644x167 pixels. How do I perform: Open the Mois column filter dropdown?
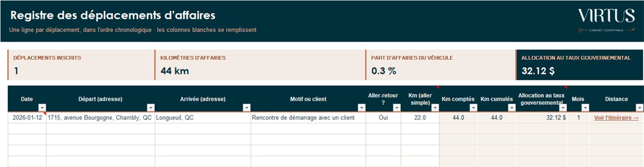click(585, 108)
